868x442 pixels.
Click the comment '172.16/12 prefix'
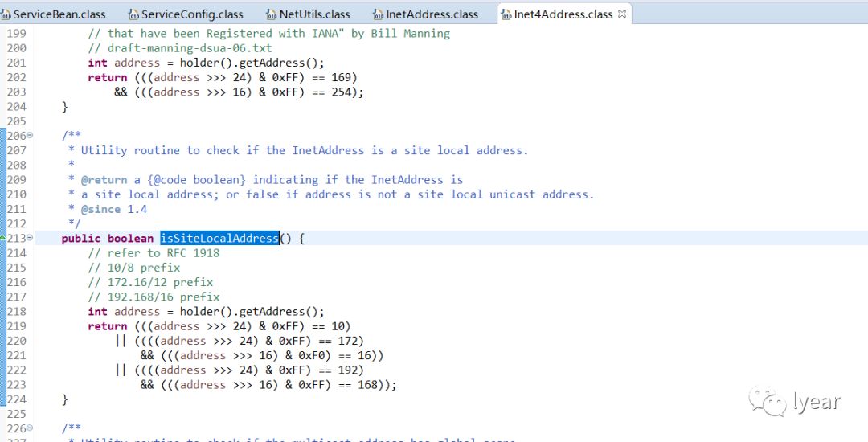[x=150, y=282]
